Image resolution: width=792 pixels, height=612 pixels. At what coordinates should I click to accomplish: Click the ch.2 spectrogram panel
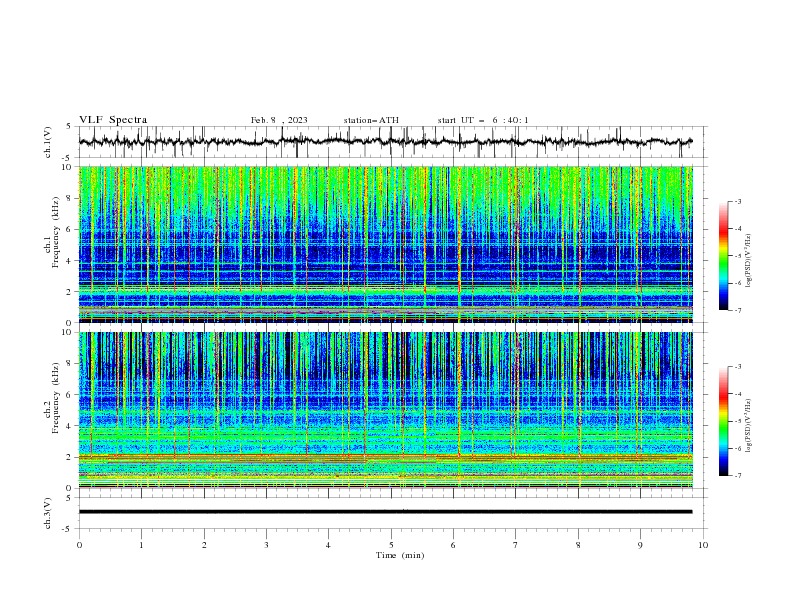[385, 410]
